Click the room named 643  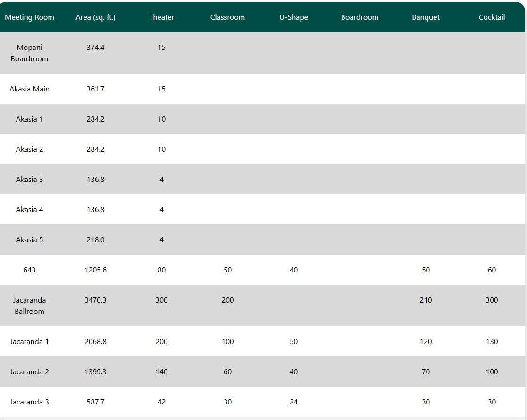[x=29, y=270]
